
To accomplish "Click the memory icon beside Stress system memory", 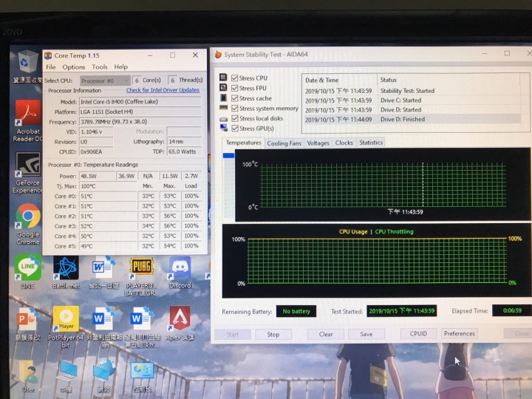I will pyautogui.click(x=223, y=108).
